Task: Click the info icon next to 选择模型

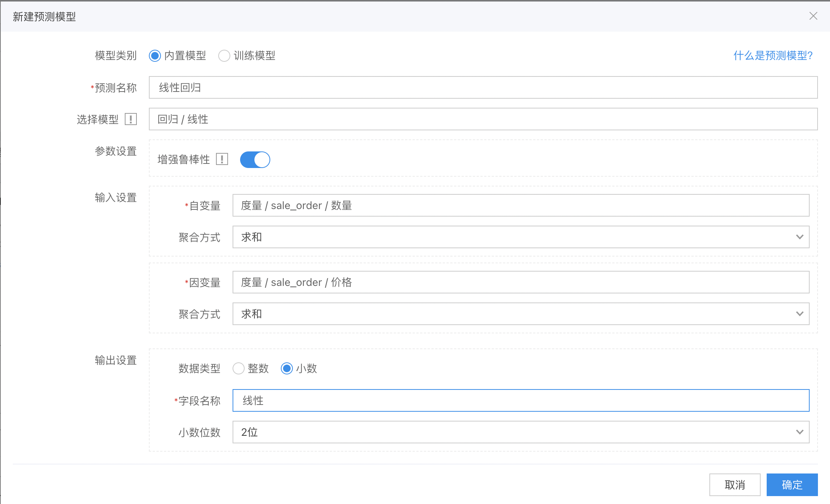Action: click(x=131, y=119)
